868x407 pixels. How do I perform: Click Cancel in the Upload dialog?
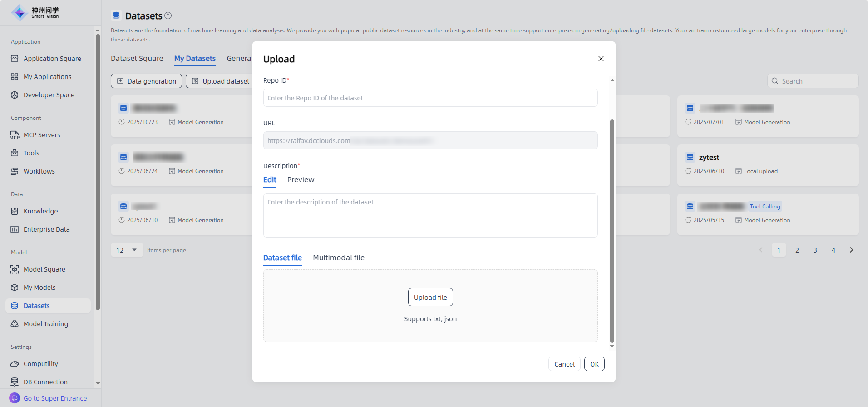tap(564, 364)
